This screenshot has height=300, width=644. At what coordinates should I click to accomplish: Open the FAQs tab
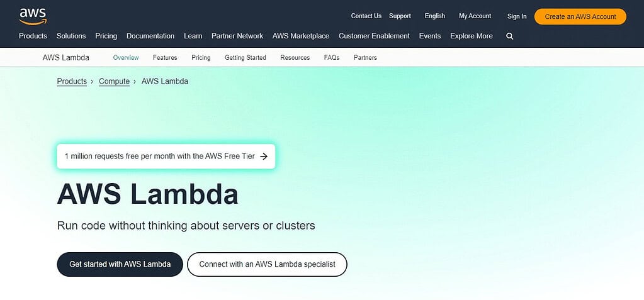(332, 57)
